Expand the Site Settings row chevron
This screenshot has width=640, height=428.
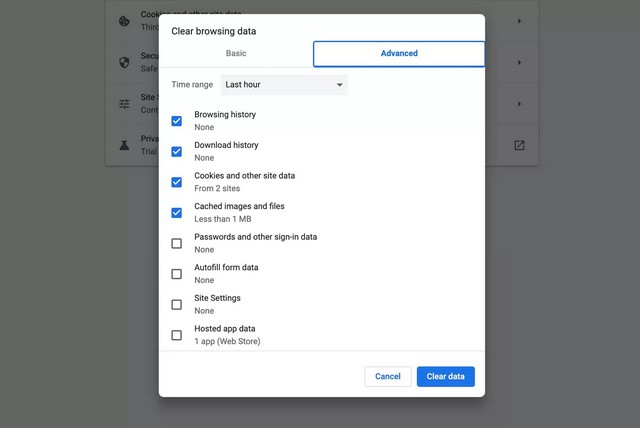[x=519, y=104]
